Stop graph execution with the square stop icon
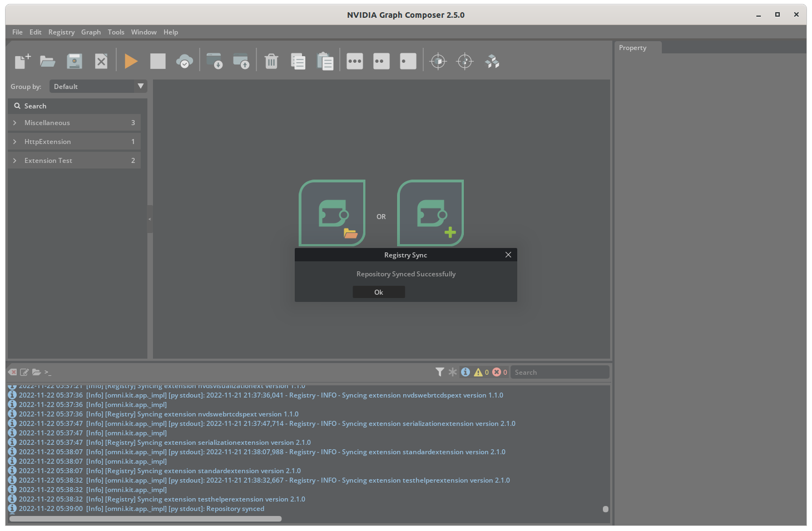The height and width of the screenshot is (531, 812). (158, 61)
